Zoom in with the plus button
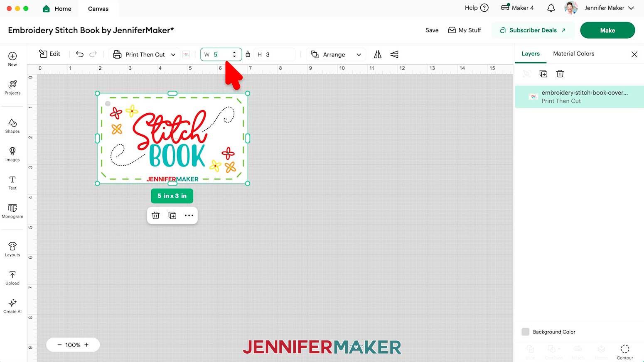Screen dimensions: 644x362 [x=86, y=345]
